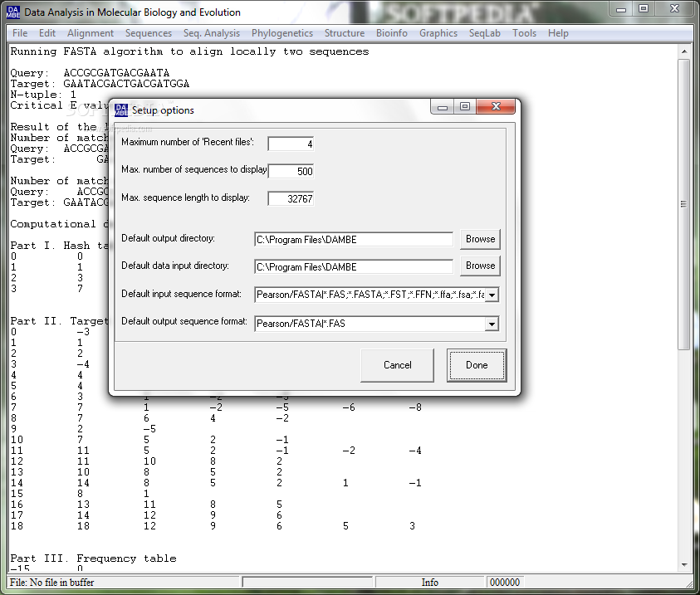Click 'Part III. Frequency table' heading
The height and width of the screenshot is (595, 700).
pos(93,558)
